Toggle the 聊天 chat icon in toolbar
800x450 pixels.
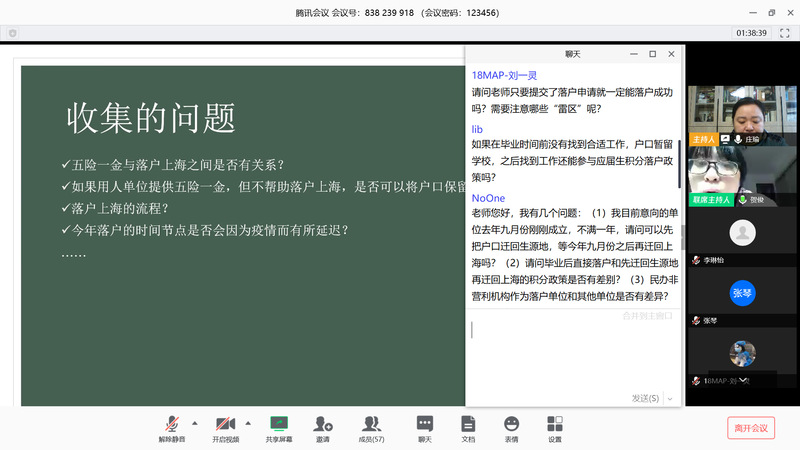click(425, 427)
